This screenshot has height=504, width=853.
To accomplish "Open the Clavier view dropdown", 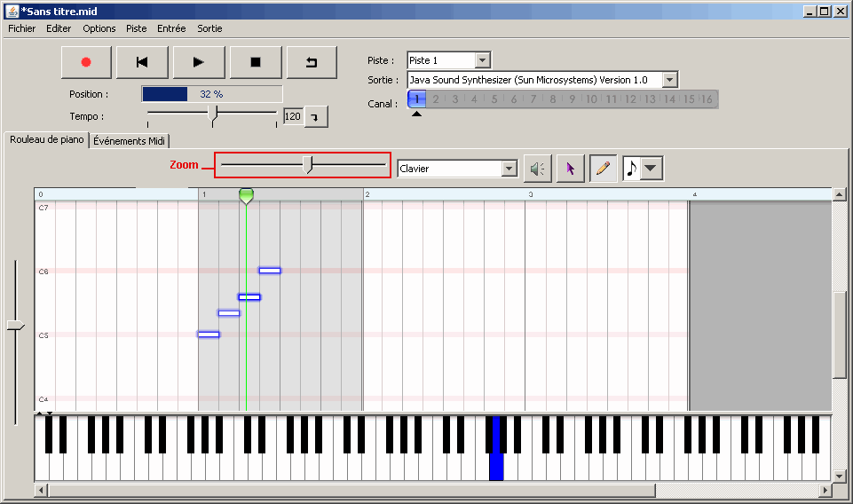I will [x=509, y=169].
